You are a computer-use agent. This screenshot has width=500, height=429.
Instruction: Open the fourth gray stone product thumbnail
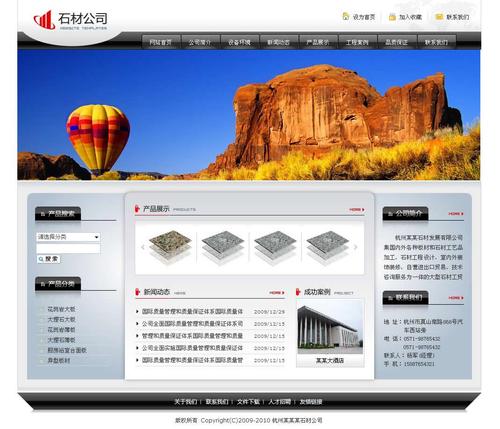(328, 247)
